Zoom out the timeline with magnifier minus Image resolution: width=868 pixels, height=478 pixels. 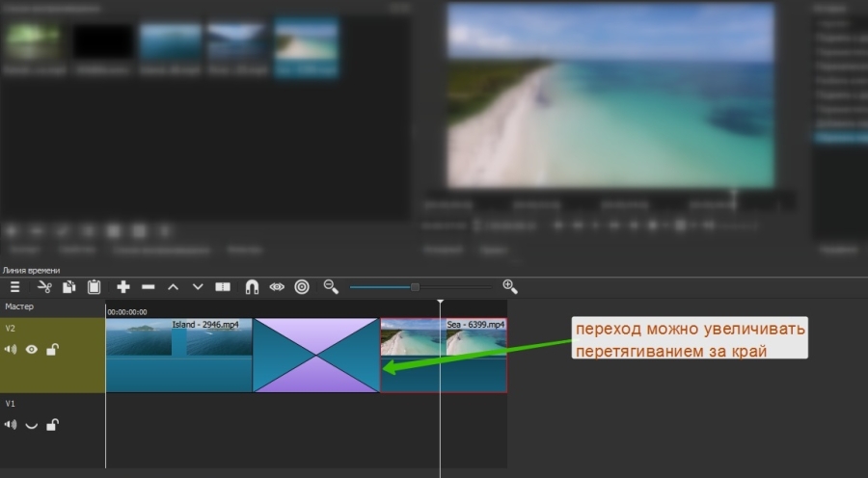(331, 287)
